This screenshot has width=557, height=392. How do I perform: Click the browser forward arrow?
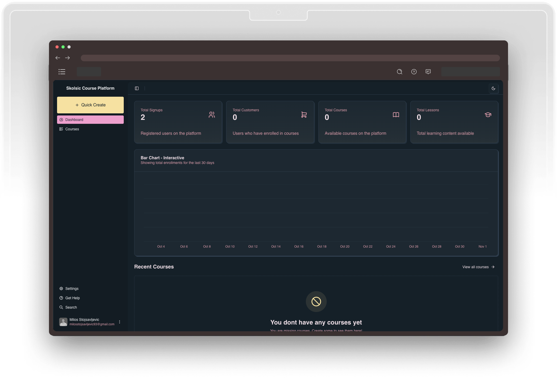click(67, 58)
